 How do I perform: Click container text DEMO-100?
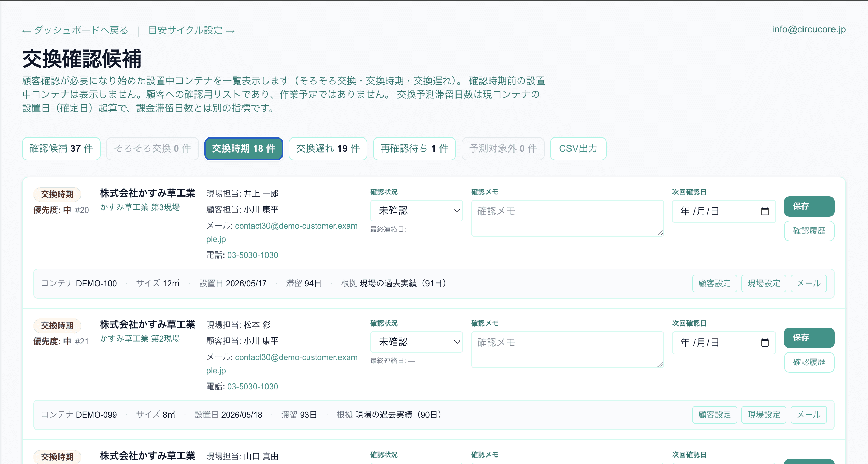pos(96,284)
